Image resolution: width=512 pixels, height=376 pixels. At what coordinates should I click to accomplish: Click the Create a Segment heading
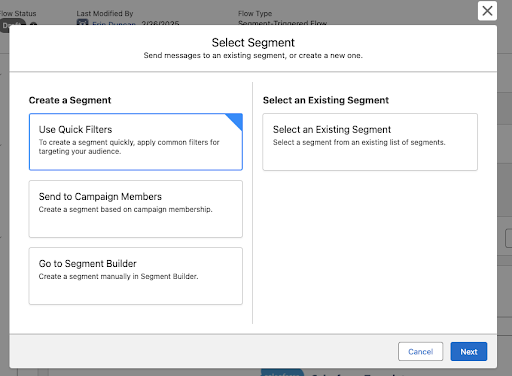pos(70,100)
